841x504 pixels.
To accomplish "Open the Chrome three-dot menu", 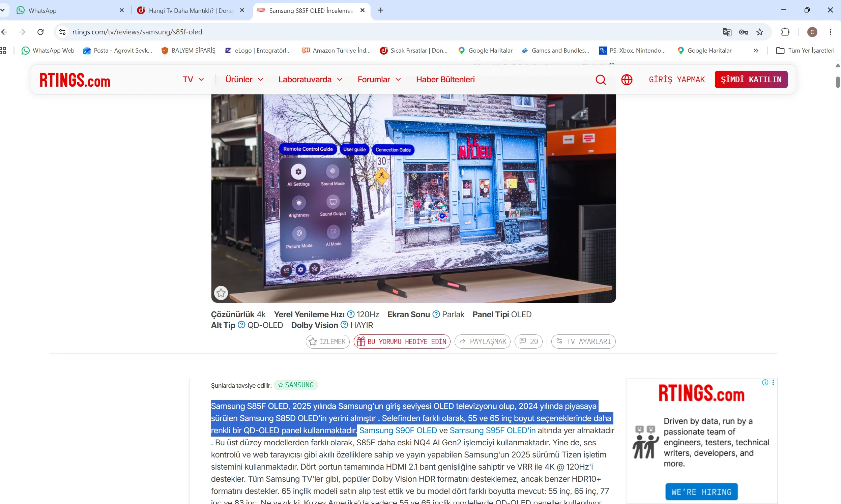I will point(831,32).
